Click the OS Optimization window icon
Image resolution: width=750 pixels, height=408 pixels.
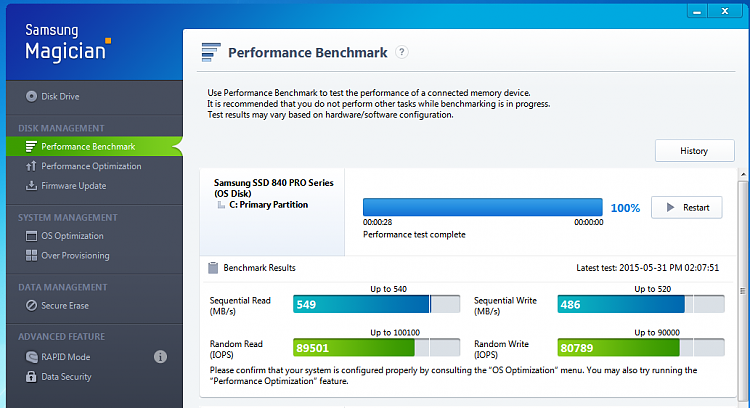[x=31, y=236]
